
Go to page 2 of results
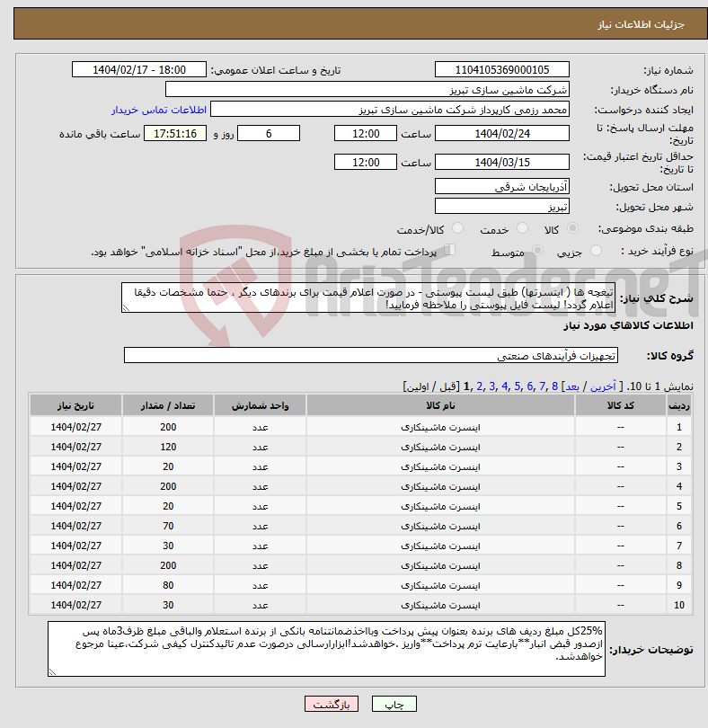pyautogui.click(x=480, y=386)
